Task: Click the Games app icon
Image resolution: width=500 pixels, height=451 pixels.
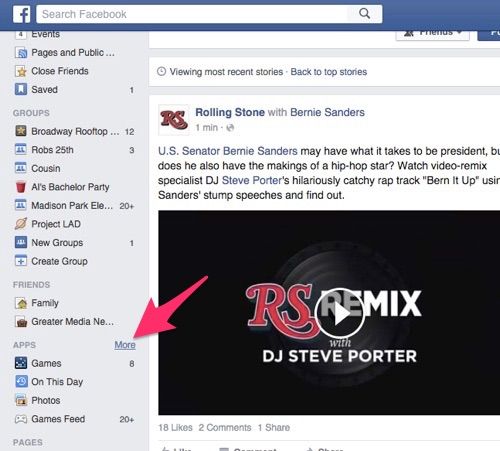Action: click(x=21, y=363)
